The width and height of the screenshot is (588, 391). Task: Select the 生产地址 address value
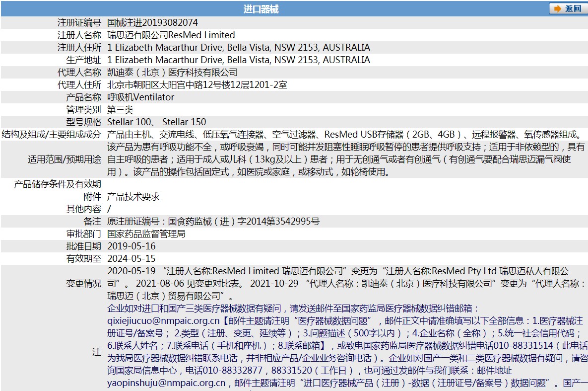pos(239,60)
